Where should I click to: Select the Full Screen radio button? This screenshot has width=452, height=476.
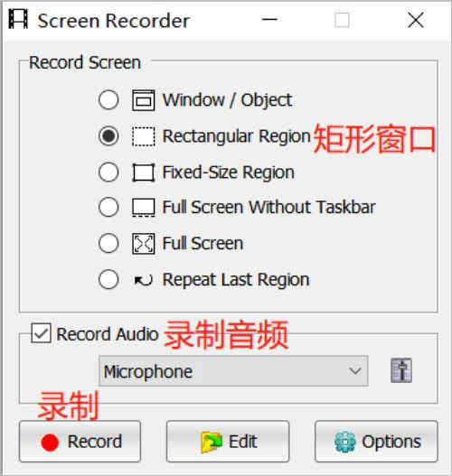click(108, 243)
